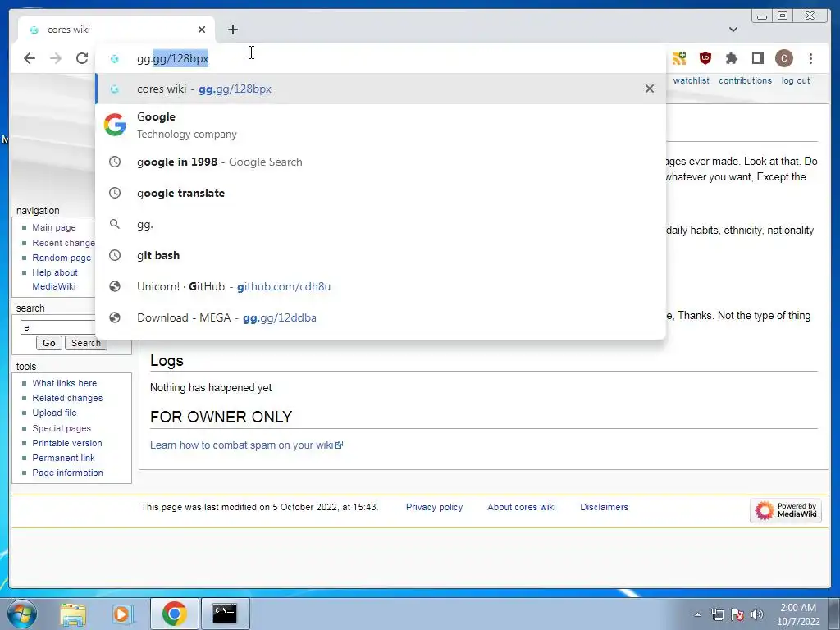Open Action Center flag tray icon
The image size is (840, 630).
point(737,614)
